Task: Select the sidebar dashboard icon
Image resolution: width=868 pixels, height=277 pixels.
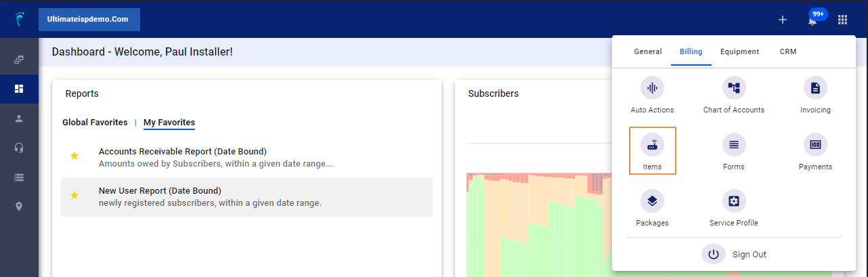Action: click(x=19, y=89)
